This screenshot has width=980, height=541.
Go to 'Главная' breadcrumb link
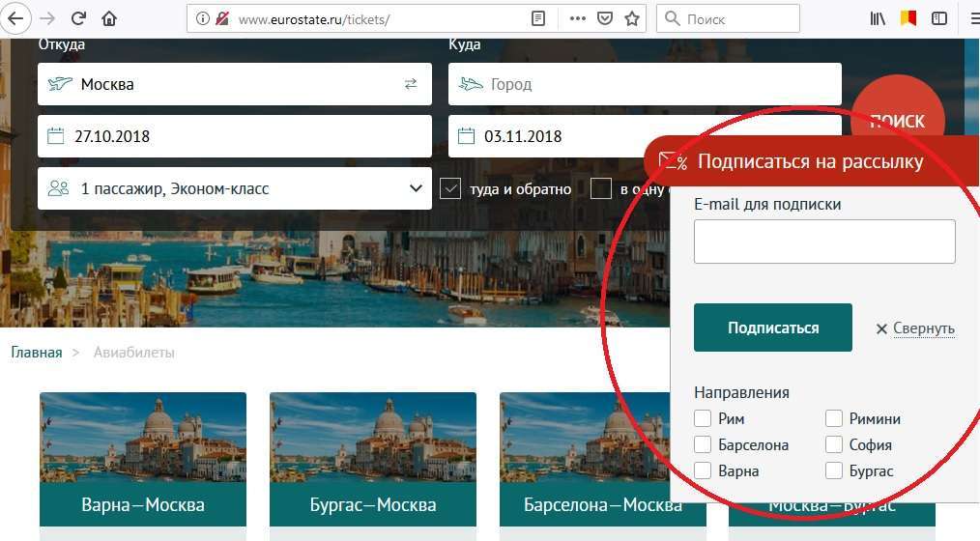(x=37, y=353)
